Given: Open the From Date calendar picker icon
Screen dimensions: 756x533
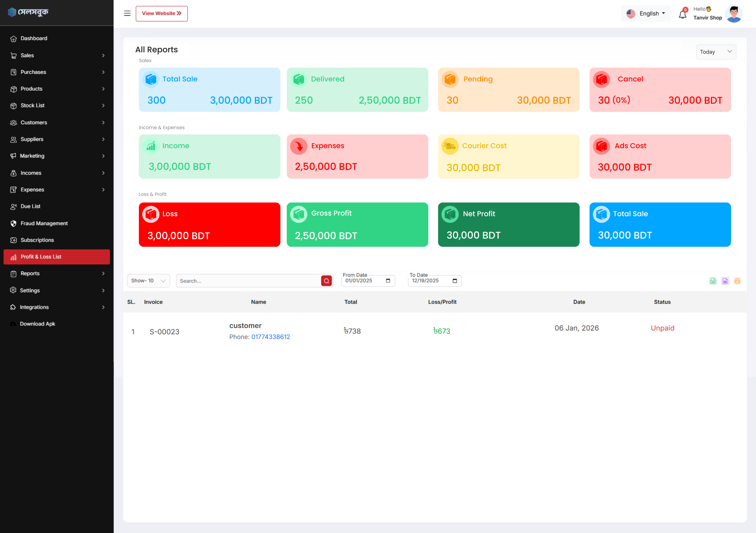Looking at the screenshot, I should pyautogui.click(x=388, y=281).
